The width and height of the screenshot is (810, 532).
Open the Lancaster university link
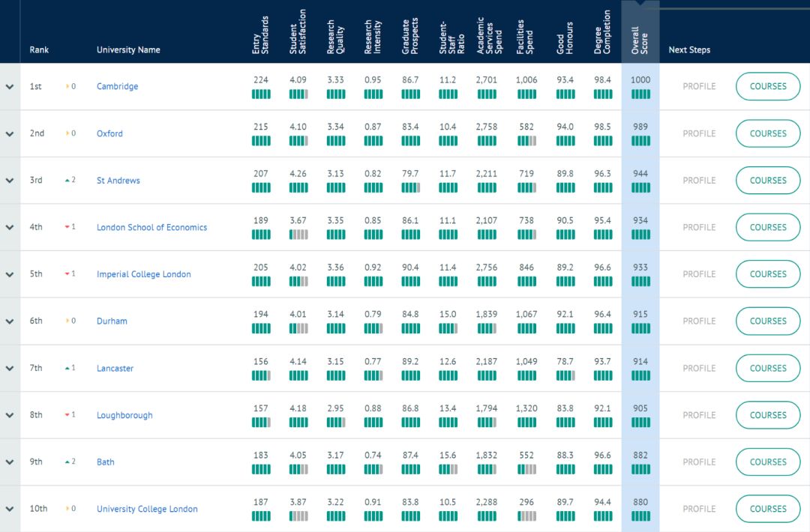coord(115,368)
